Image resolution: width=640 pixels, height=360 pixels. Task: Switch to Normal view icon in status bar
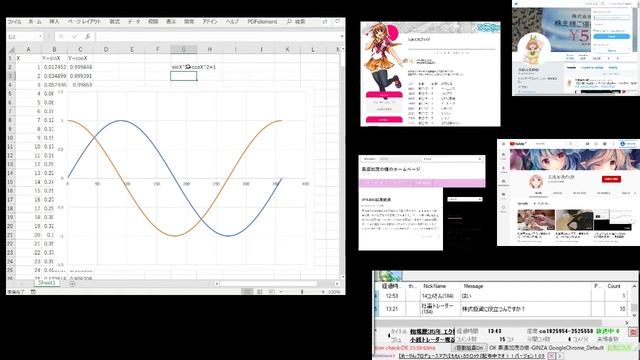tap(247, 291)
